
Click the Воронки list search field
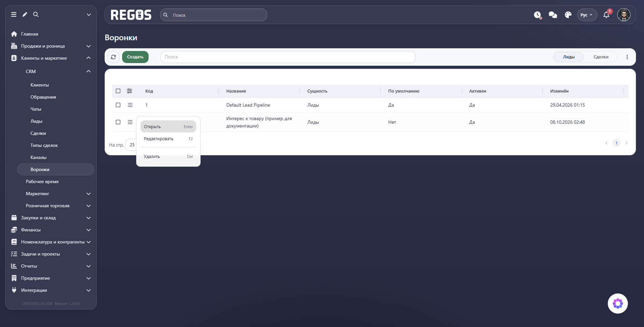tap(288, 57)
